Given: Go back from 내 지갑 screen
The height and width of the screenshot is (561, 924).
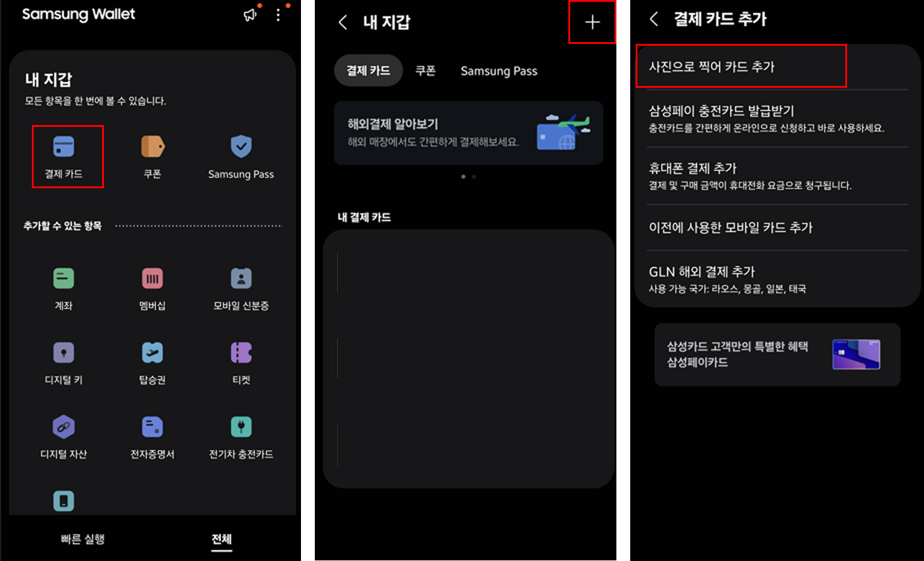Looking at the screenshot, I should pos(343,23).
